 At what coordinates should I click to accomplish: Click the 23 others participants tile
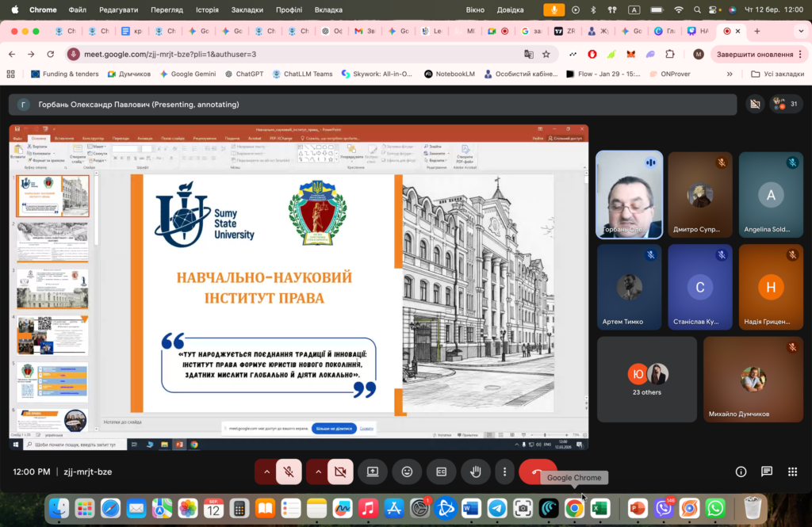coord(647,379)
